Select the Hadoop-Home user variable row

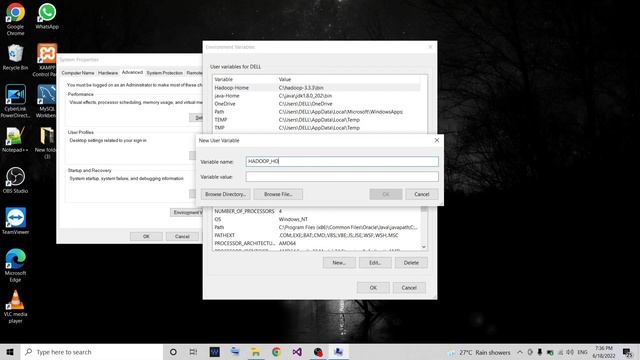click(316, 88)
